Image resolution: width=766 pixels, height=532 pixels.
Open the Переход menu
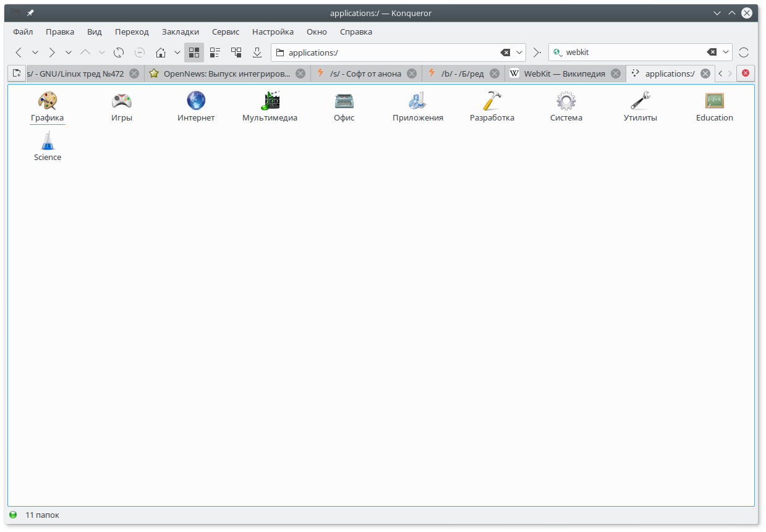132,32
